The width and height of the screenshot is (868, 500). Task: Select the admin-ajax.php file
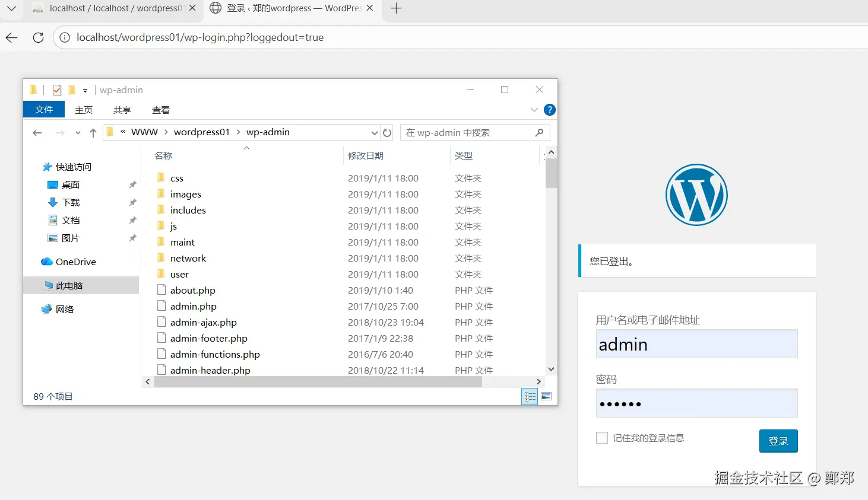204,323
